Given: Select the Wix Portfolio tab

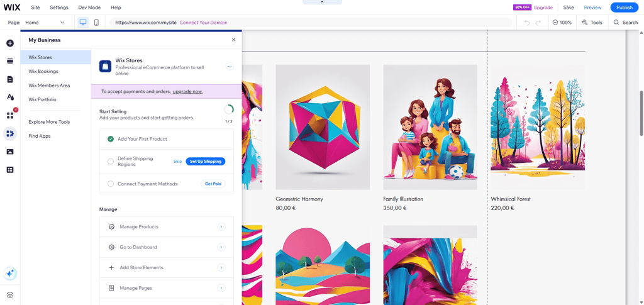Looking at the screenshot, I should 55,99.
